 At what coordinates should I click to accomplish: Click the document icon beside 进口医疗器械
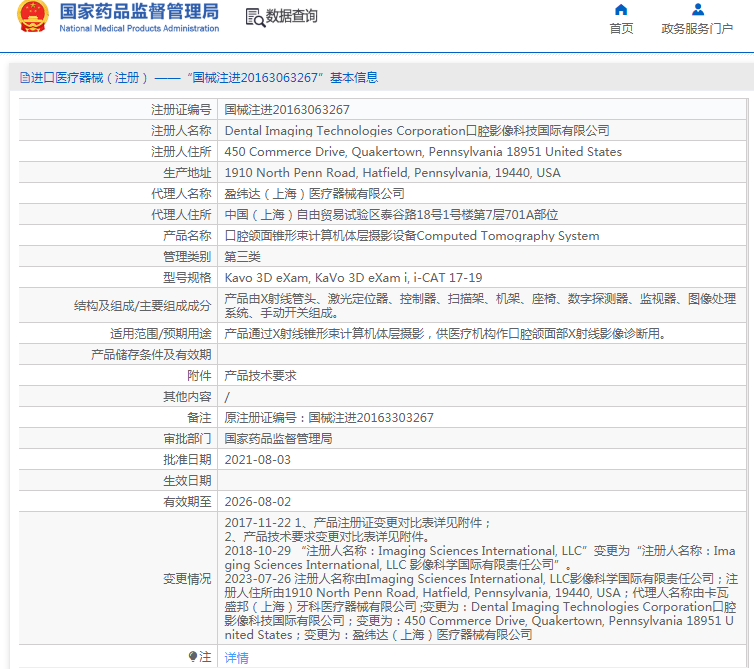25,77
